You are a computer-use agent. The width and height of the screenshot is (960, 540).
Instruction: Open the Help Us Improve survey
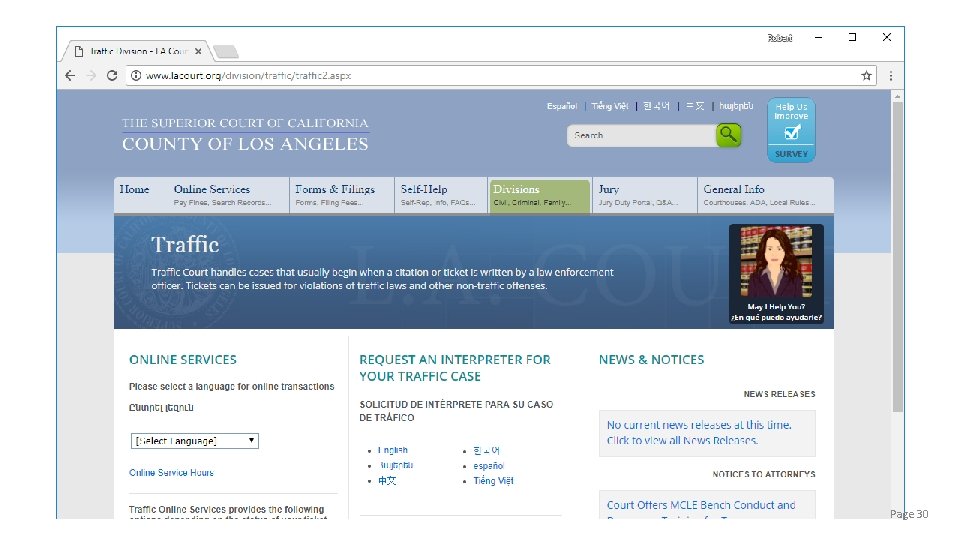[x=791, y=130]
